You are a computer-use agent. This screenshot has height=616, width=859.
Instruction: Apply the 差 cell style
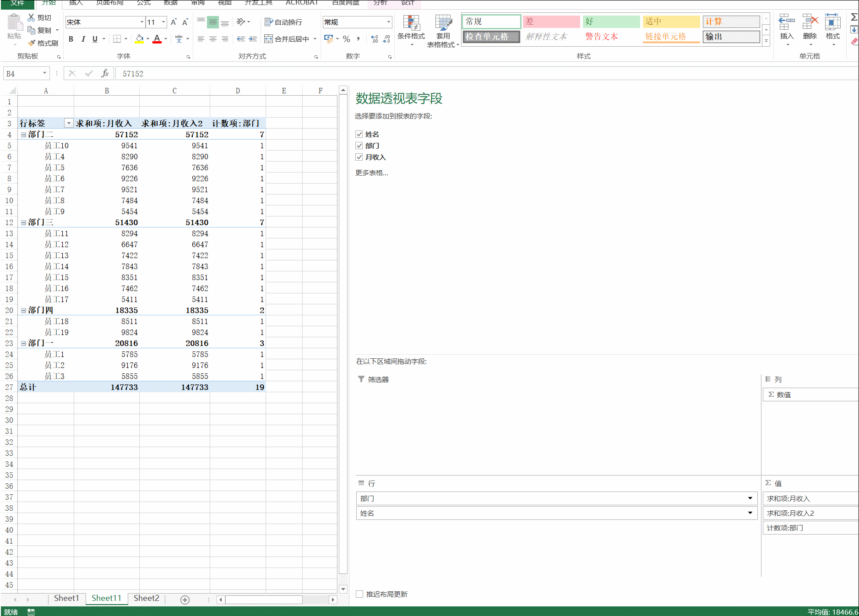point(551,22)
